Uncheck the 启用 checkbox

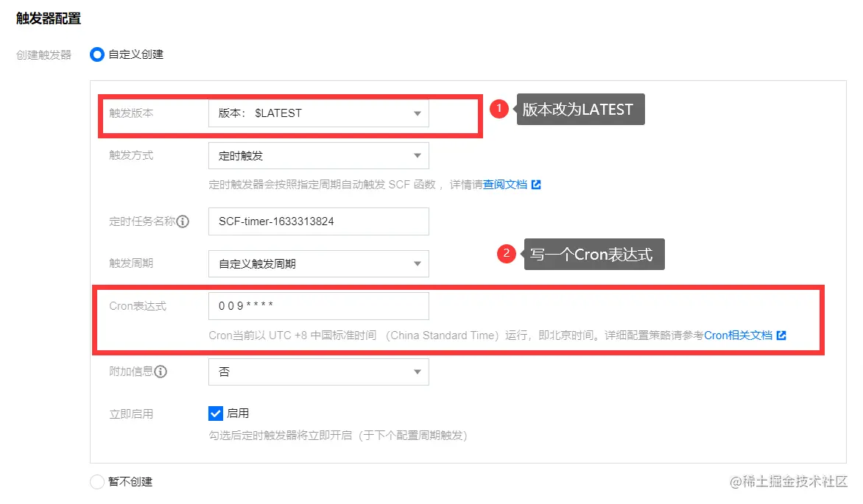pyautogui.click(x=216, y=413)
